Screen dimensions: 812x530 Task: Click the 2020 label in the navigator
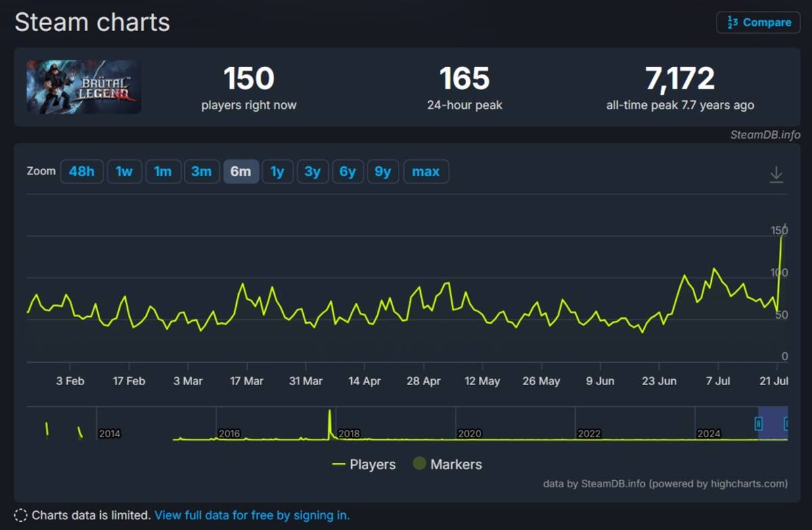(469, 433)
